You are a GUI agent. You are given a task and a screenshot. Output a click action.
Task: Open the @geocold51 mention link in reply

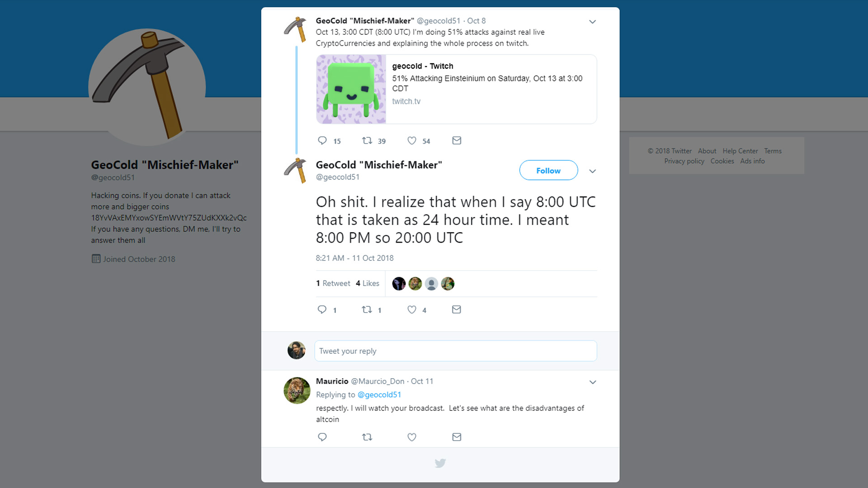(x=379, y=394)
